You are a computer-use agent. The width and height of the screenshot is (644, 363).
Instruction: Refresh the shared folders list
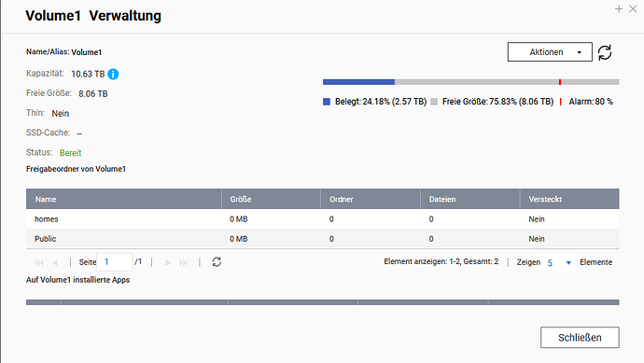click(x=217, y=262)
